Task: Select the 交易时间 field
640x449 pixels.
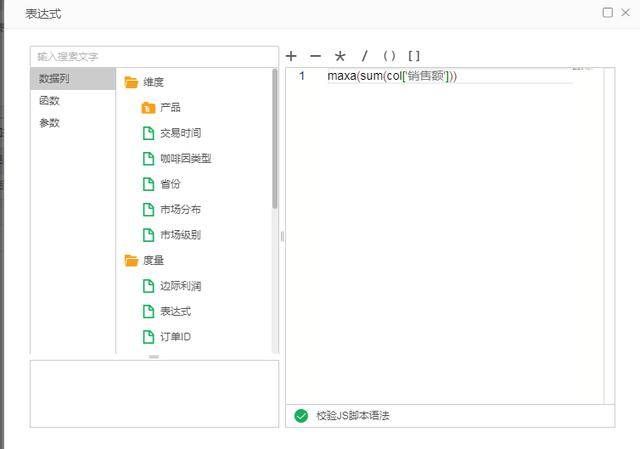Action: click(x=180, y=133)
